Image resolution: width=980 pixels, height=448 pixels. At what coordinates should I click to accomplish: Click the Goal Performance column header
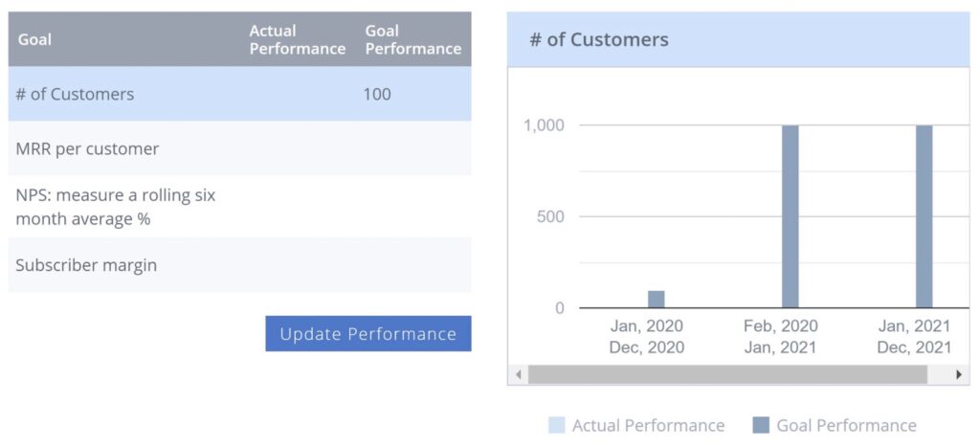click(413, 40)
